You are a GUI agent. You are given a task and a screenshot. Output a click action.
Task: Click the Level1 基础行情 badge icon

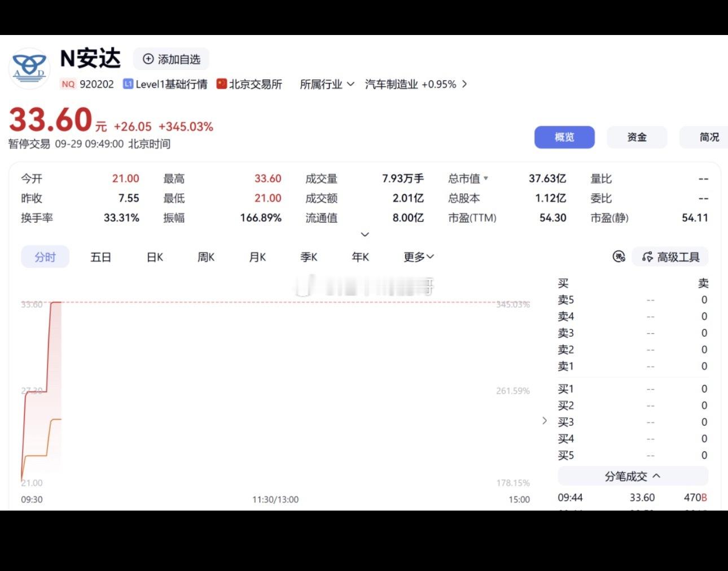point(128,84)
